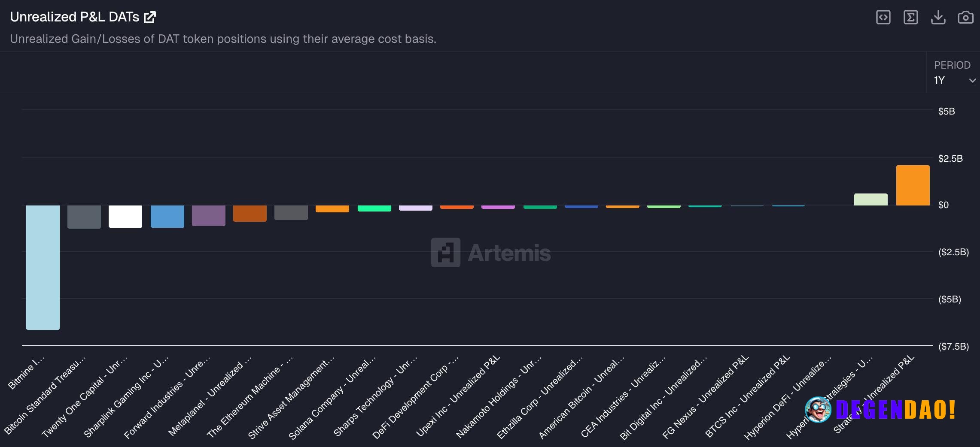This screenshot has height=447, width=980.
Task: Select the orange 'Strategy - Unrealized P&L' bar
Action: [x=912, y=184]
